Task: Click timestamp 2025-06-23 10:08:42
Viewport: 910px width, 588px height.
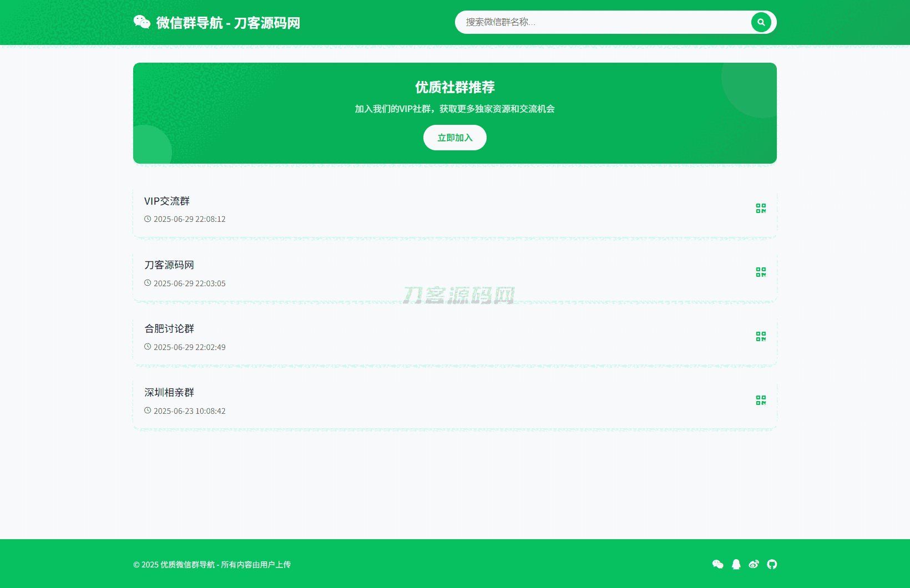Action: (190, 411)
